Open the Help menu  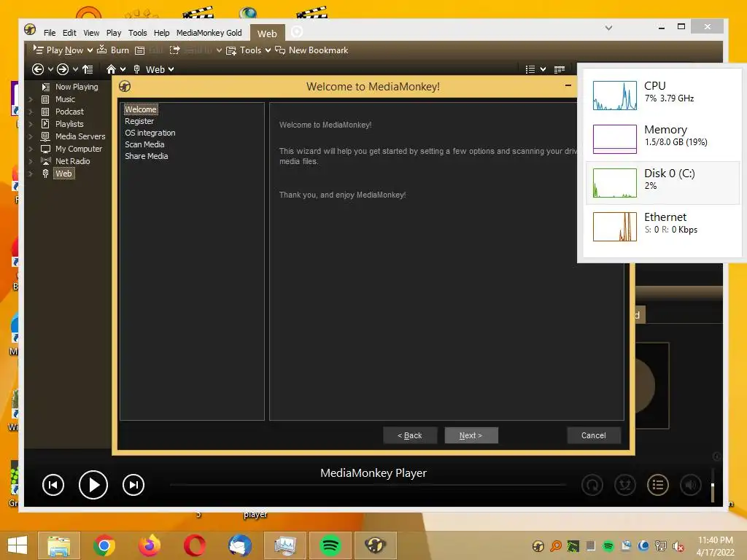coord(161,33)
